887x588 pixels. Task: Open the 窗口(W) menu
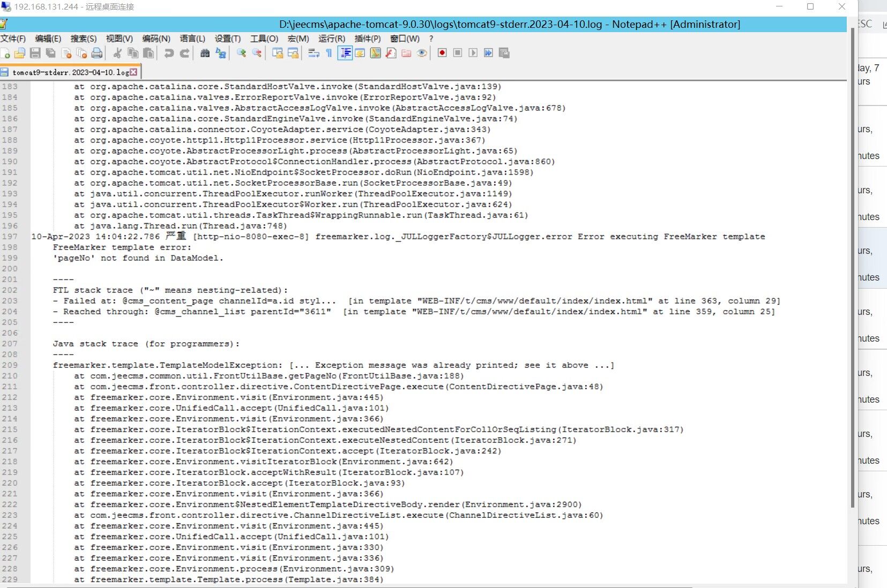(x=405, y=39)
